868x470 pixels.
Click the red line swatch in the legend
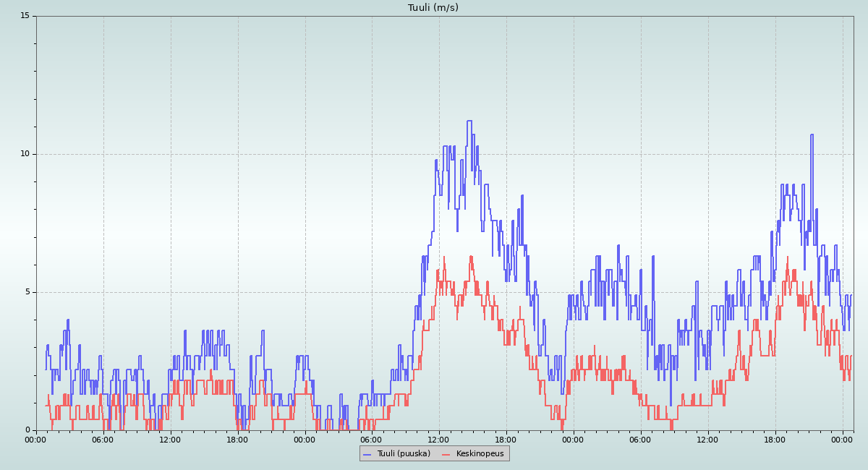(446, 454)
